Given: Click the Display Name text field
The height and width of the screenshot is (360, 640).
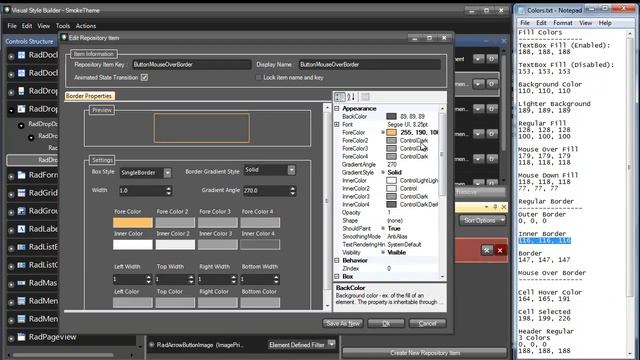Looking at the screenshot, I should click(369, 64).
